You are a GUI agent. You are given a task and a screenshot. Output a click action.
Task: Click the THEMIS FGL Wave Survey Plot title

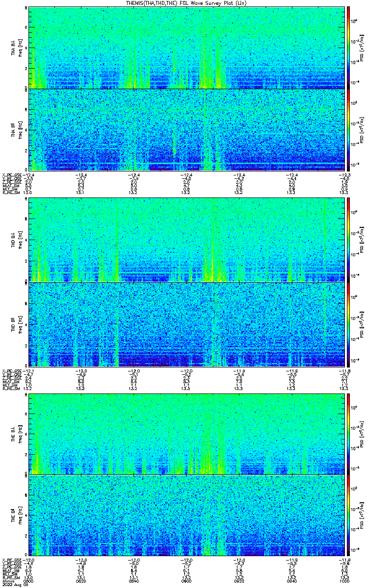tap(185, 3)
